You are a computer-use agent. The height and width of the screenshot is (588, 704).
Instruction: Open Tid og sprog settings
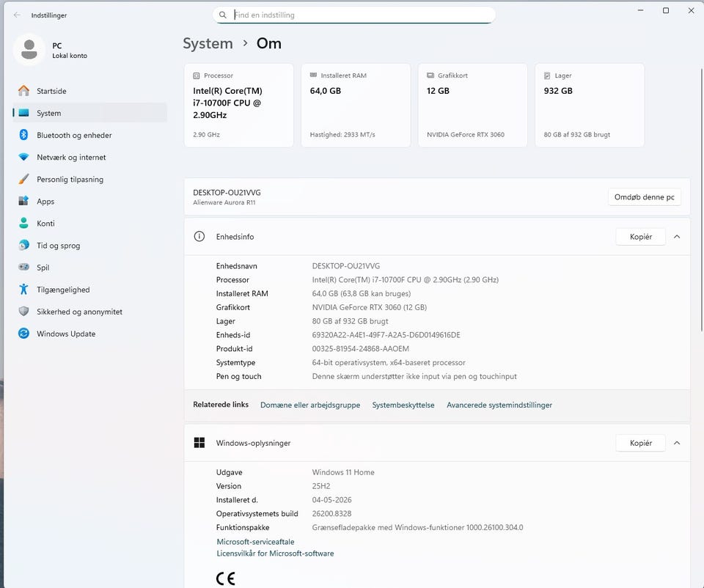tap(89, 245)
